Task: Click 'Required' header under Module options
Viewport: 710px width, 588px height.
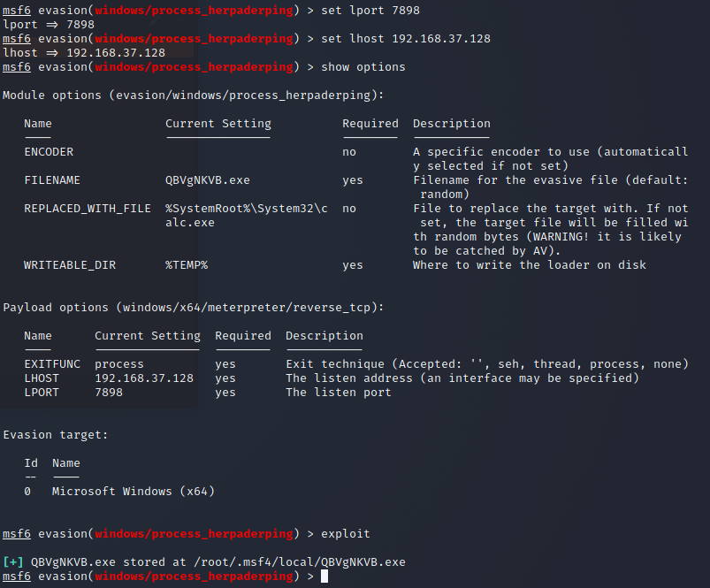Action: point(370,124)
